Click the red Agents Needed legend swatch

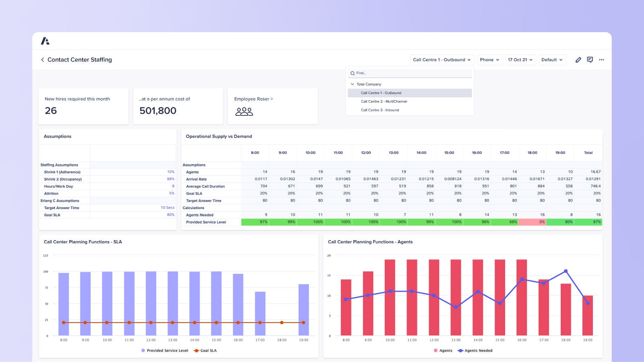pyautogui.click(x=436, y=350)
